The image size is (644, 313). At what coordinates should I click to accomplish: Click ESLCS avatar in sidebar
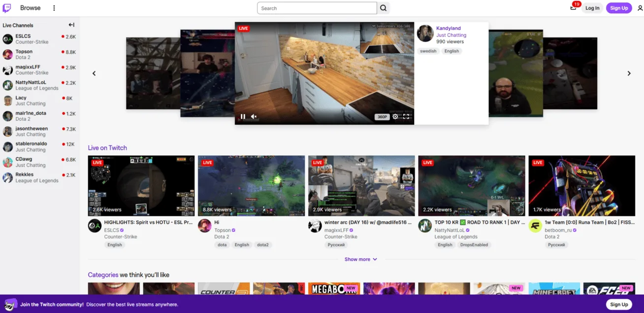click(x=8, y=39)
